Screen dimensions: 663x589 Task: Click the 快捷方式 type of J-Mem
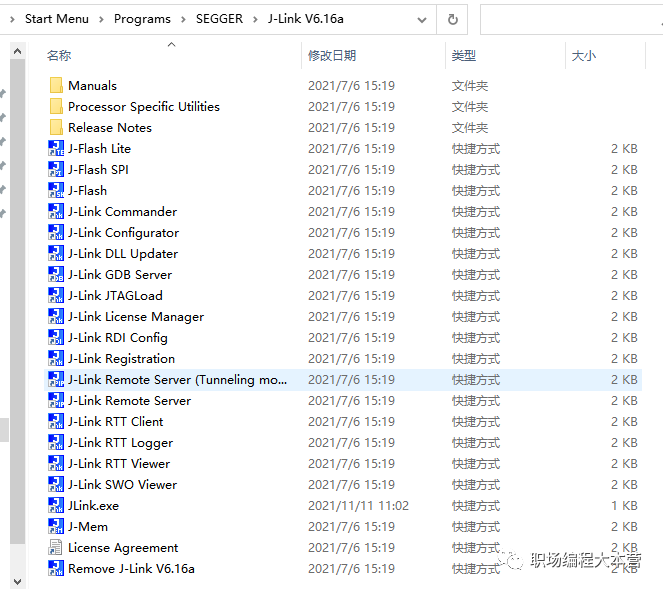[x=476, y=526]
